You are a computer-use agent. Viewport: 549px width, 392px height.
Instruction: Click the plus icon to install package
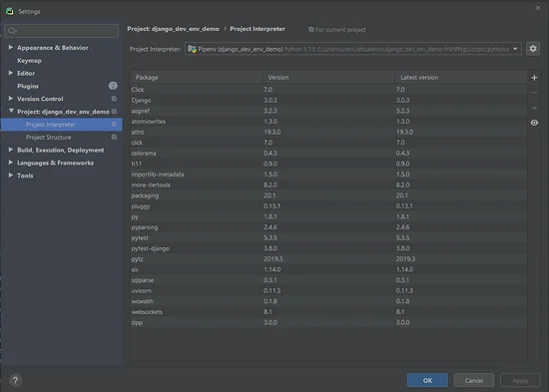pos(534,78)
